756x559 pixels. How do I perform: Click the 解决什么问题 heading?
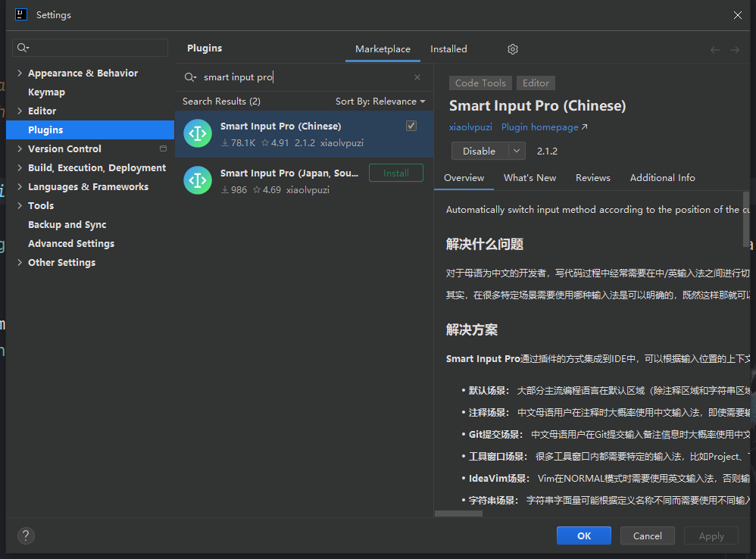click(x=485, y=245)
